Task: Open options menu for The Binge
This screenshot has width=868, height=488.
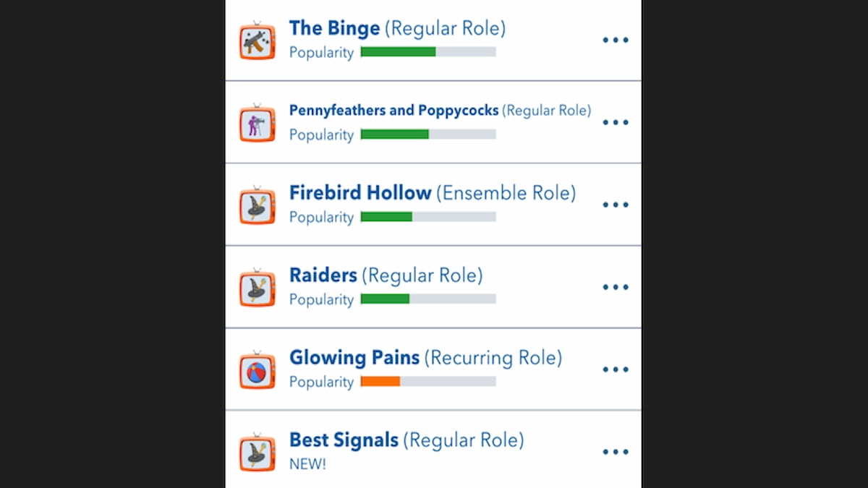Action: coord(616,40)
